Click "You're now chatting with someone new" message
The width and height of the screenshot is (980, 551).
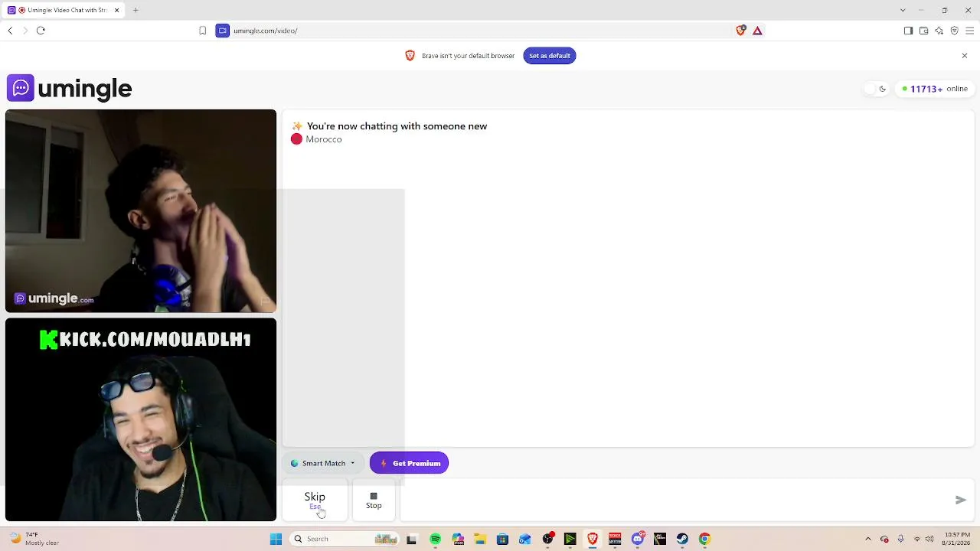397,126
